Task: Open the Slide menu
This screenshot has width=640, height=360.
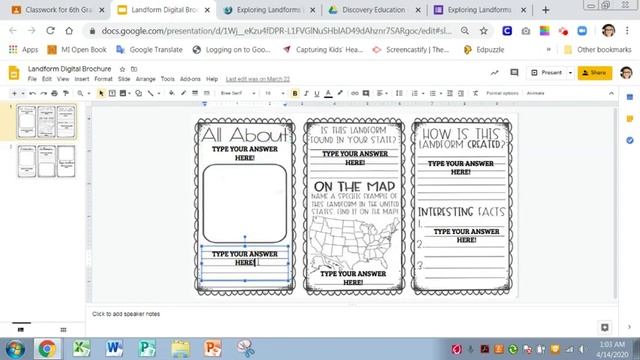Action: (x=124, y=79)
